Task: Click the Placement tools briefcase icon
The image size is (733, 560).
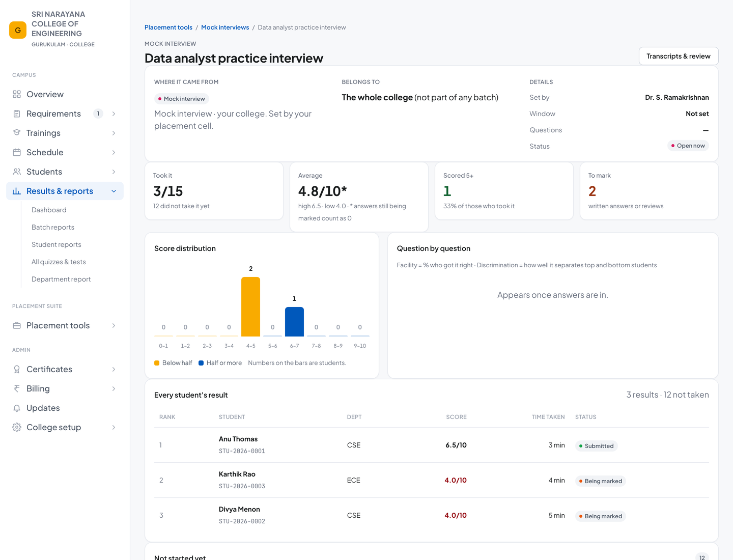Action: tap(17, 325)
